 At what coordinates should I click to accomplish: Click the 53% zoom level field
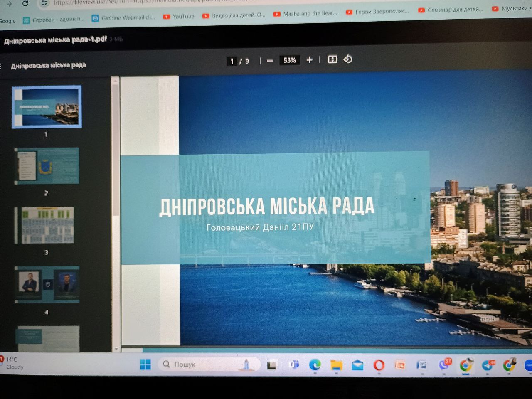[290, 60]
